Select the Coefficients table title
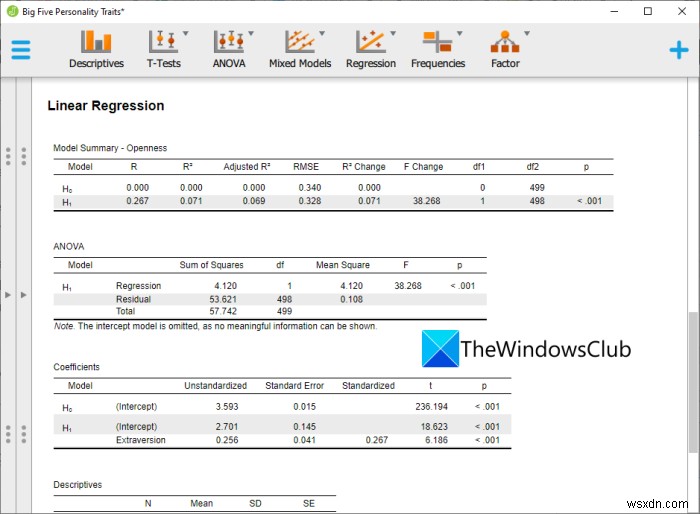The width and height of the screenshot is (700, 514). coord(76,367)
